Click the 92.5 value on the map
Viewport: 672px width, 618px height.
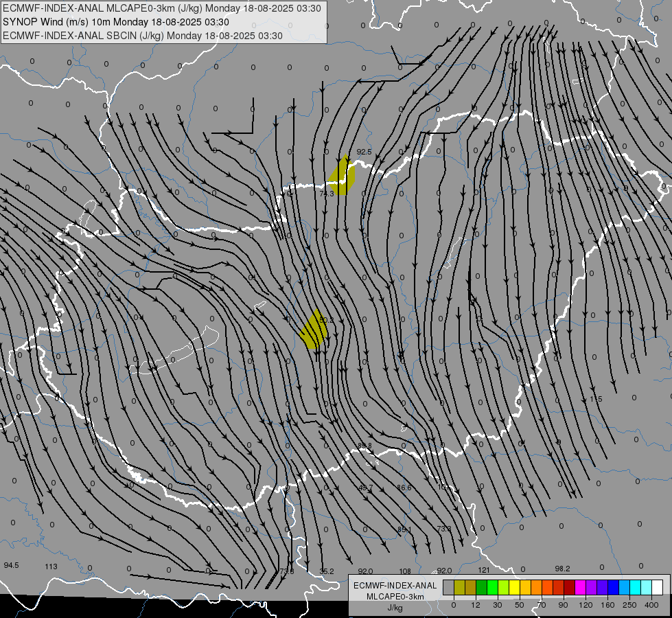364,152
